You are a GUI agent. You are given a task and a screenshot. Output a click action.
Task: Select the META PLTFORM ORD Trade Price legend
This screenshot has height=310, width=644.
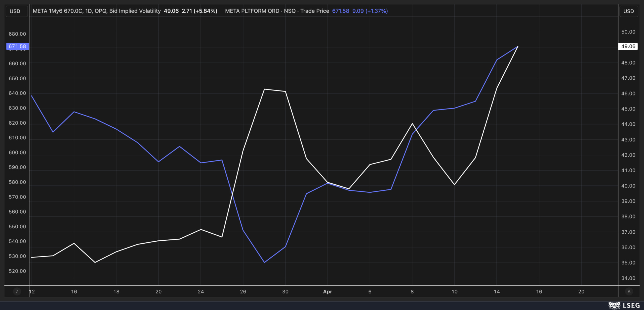click(x=277, y=11)
